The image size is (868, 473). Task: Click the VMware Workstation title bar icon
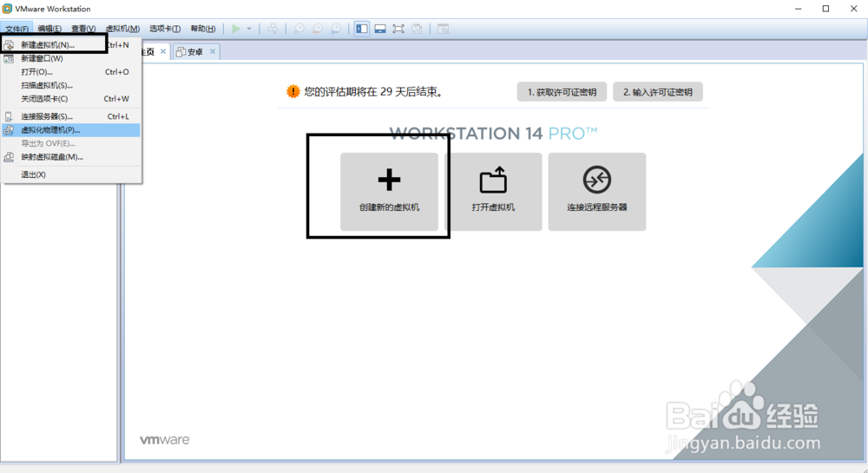[7, 9]
